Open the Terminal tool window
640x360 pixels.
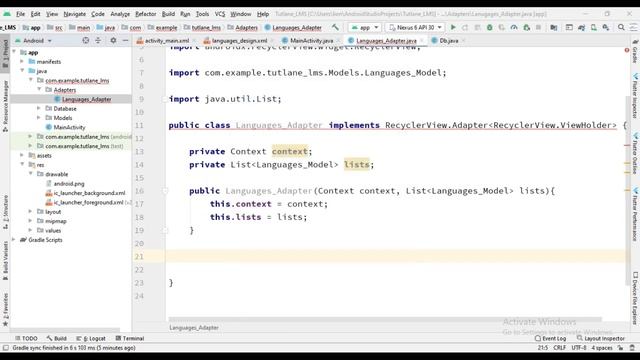click(x=130, y=338)
